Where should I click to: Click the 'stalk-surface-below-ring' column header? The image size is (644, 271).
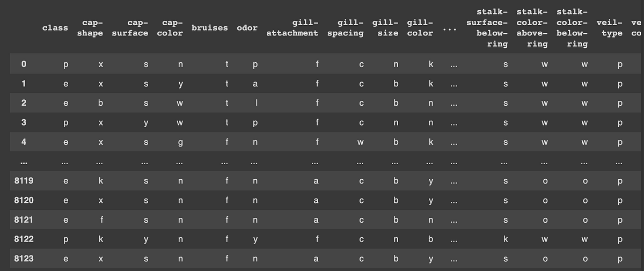pos(492,28)
